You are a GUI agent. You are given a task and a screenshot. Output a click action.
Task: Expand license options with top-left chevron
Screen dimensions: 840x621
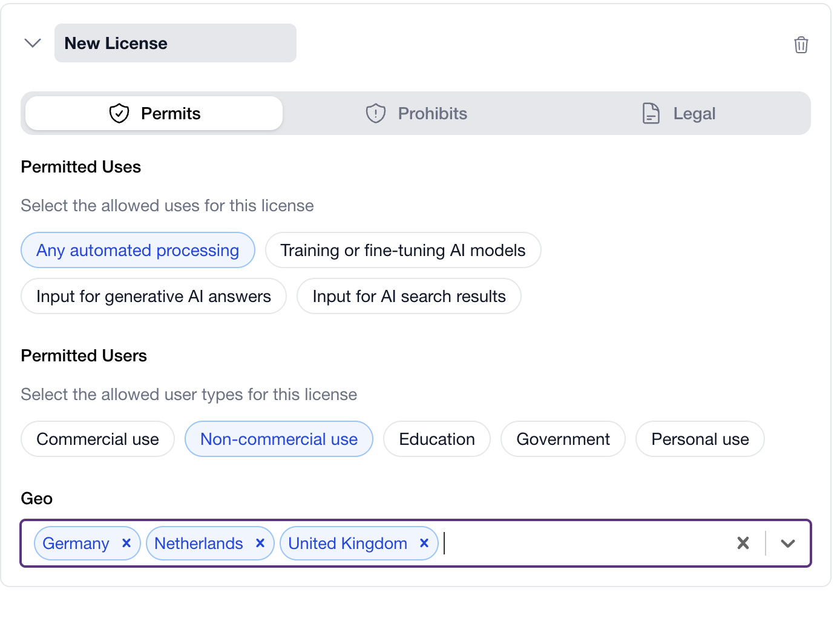pos(33,43)
